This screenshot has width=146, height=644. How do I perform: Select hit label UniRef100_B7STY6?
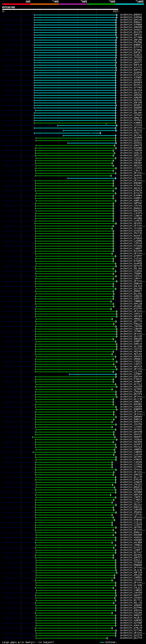click(x=131, y=48)
